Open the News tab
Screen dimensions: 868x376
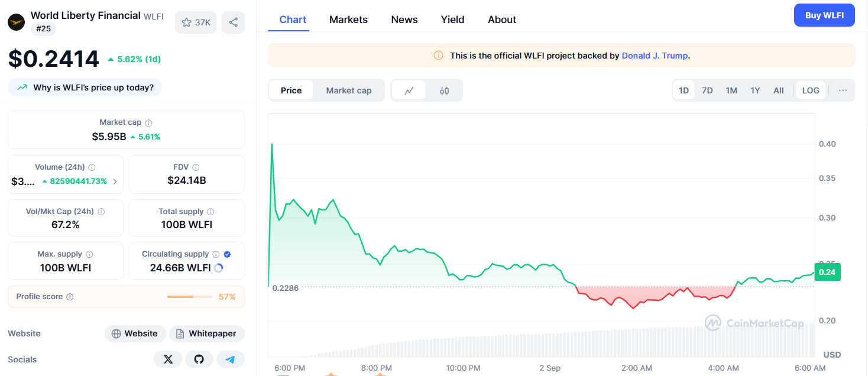point(404,20)
